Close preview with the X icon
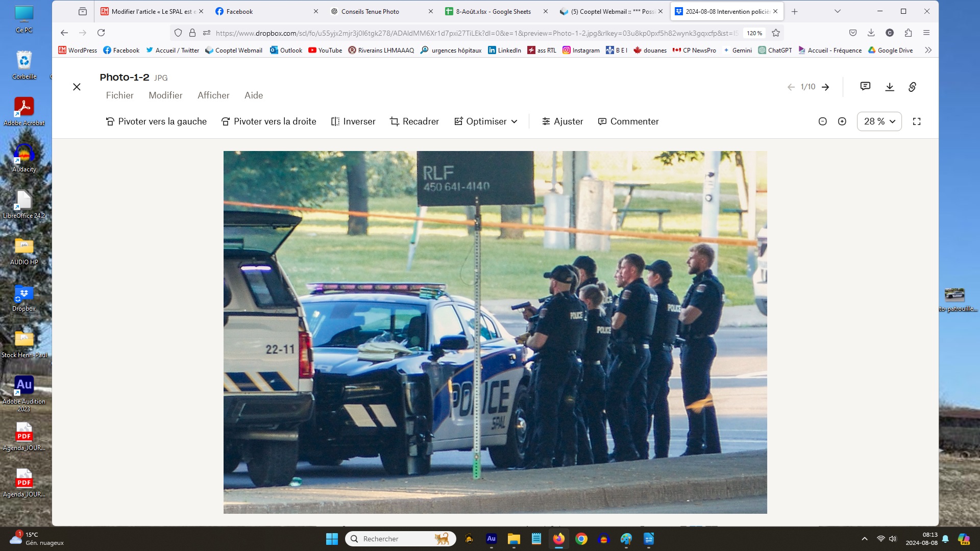This screenshot has height=551, width=980. pos(77,87)
